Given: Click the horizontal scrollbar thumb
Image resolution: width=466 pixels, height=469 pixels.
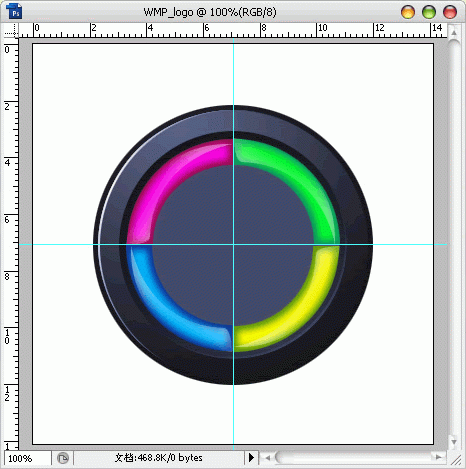Looking at the screenshot, I should click(354, 457).
